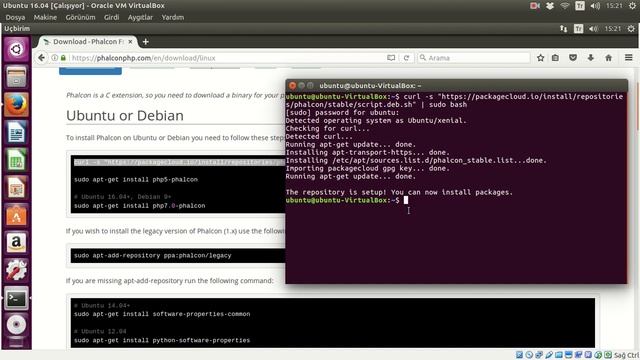
Task: Click VirtualBox shared folders status icon
Action: coord(559,355)
